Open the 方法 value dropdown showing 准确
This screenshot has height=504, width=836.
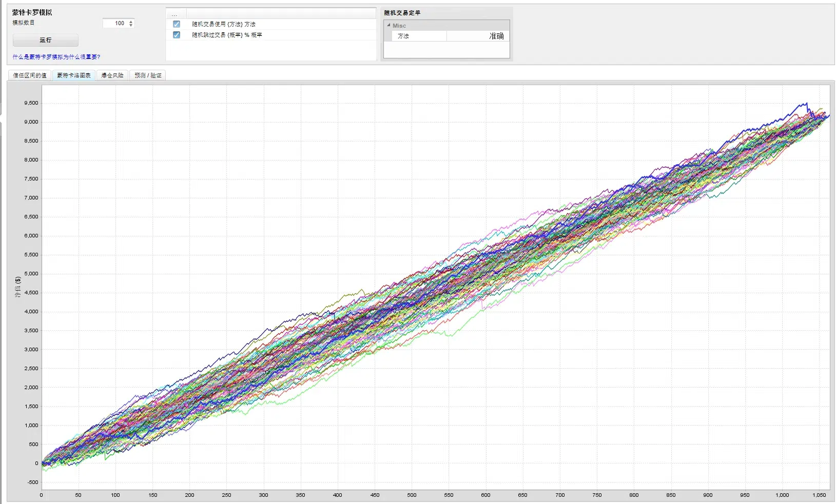(477, 36)
